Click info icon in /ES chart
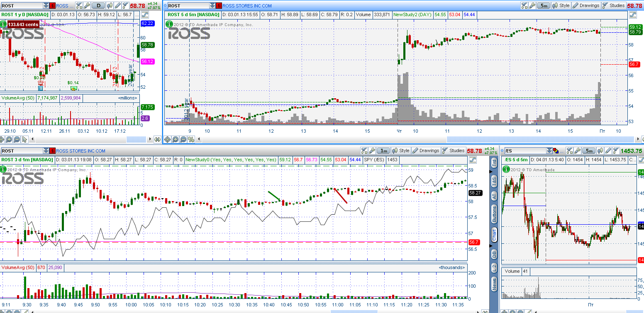Screen dimensions: 644x313 coord(506,169)
